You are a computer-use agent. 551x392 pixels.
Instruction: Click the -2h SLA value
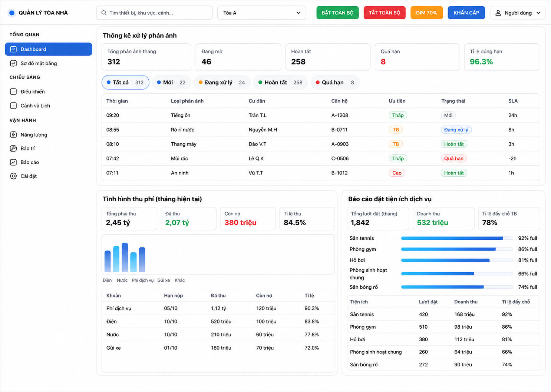click(512, 159)
